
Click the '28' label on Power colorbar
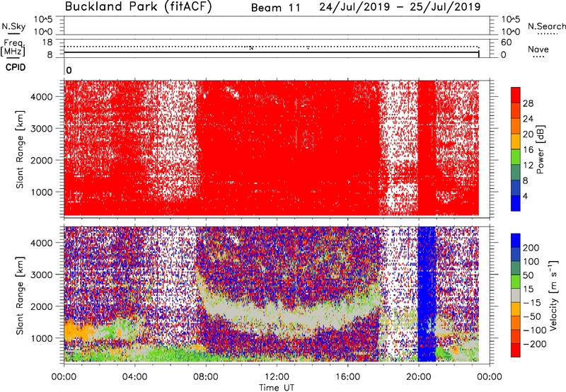(528, 103)
